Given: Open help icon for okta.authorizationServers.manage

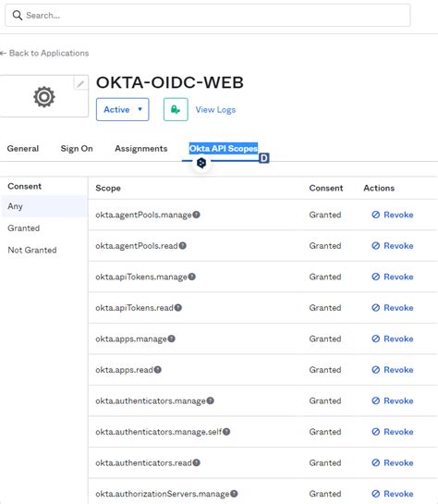Looking at the screenshot, I should [234, 494].
